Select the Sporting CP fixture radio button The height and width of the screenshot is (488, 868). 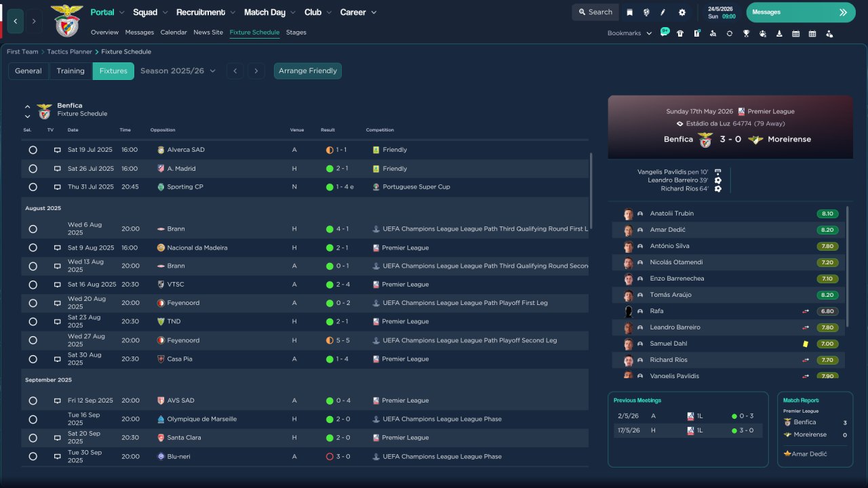33,187
